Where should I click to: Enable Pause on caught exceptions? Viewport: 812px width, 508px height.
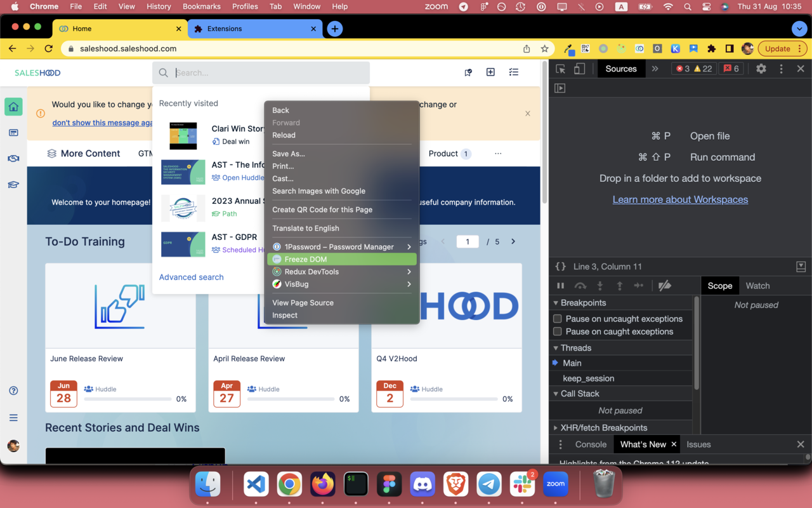click(558, 331)
